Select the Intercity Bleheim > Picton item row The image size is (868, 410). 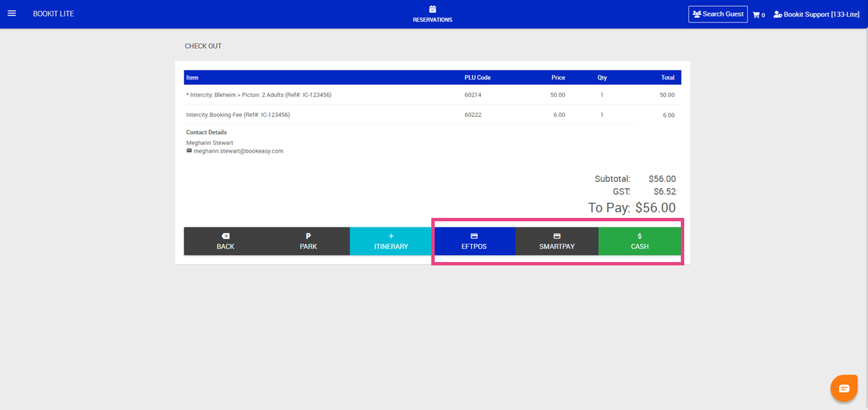(x=432, y=95)
